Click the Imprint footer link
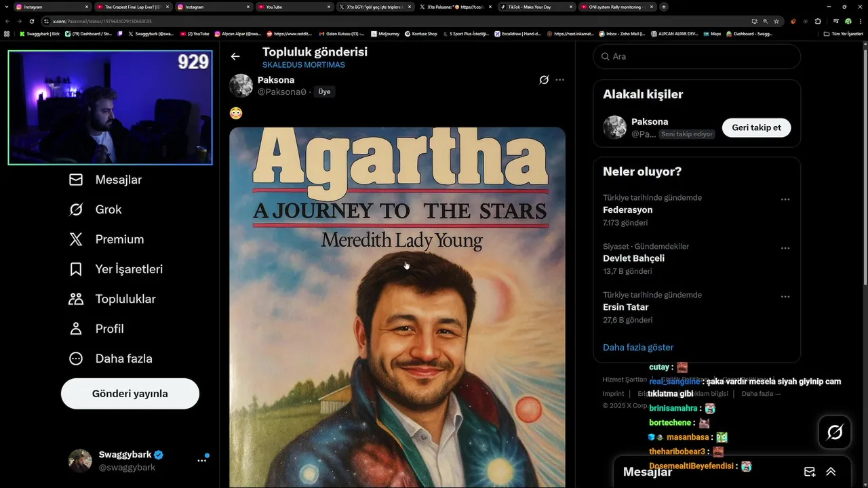The image size is (868, 488). [613, 393]
